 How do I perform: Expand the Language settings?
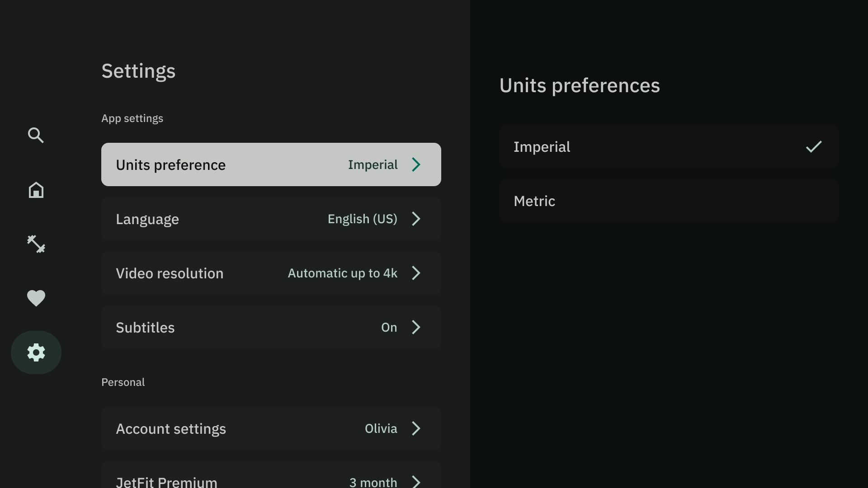(x=271, y=219)
